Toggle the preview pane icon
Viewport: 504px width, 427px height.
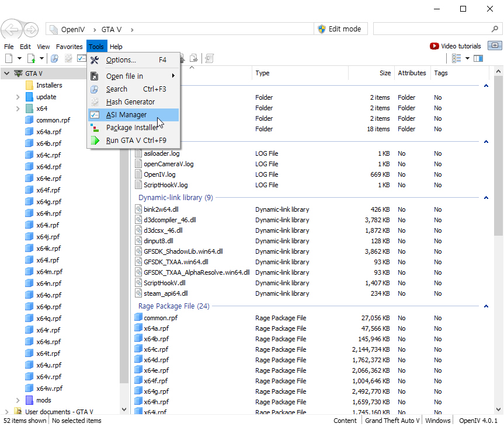(x=478, y=58)
